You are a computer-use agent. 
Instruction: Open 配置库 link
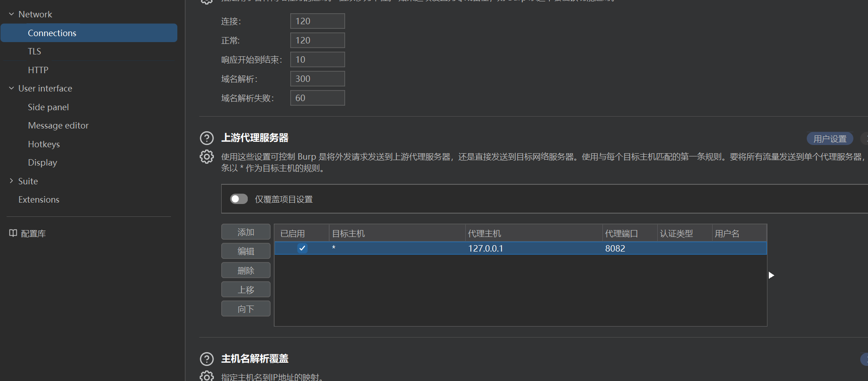33,233
